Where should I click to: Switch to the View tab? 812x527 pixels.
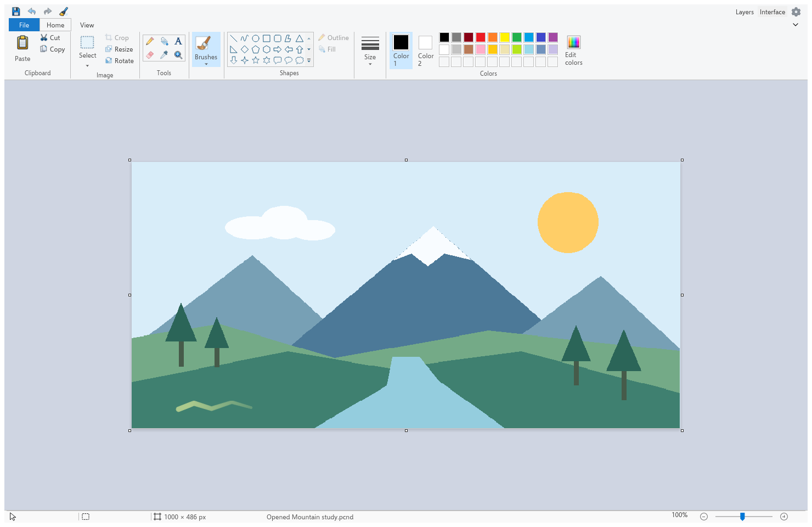87,25
